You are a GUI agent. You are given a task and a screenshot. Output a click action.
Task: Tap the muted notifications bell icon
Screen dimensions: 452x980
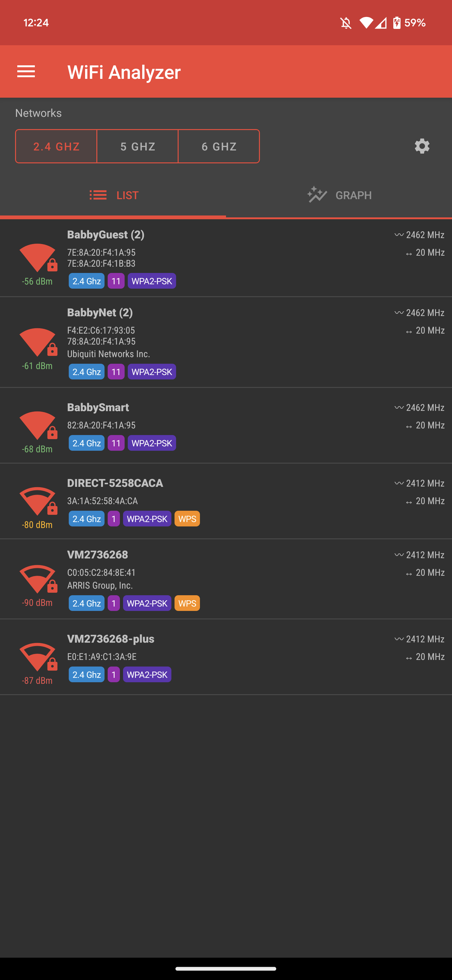coord(346,23)
